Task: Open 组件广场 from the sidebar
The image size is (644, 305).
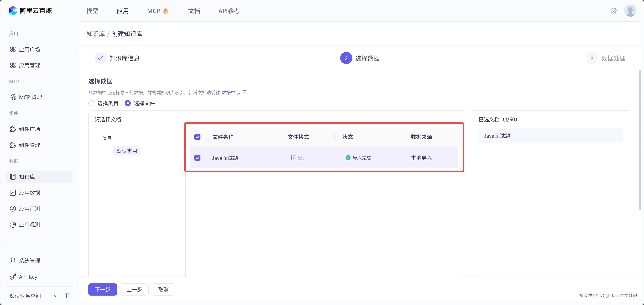Action: [29, 129]
